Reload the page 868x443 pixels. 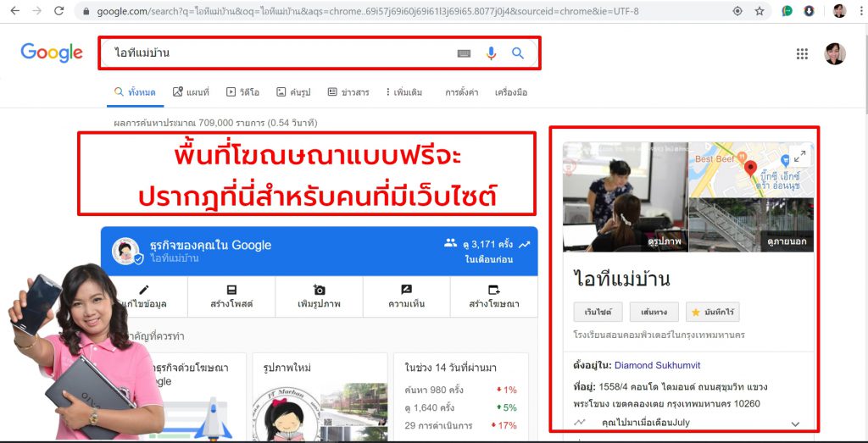[58, 11]
